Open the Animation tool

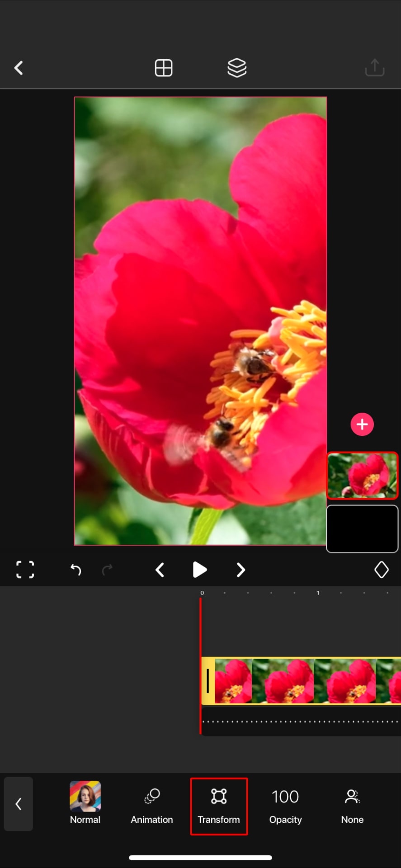click(152, 806)
